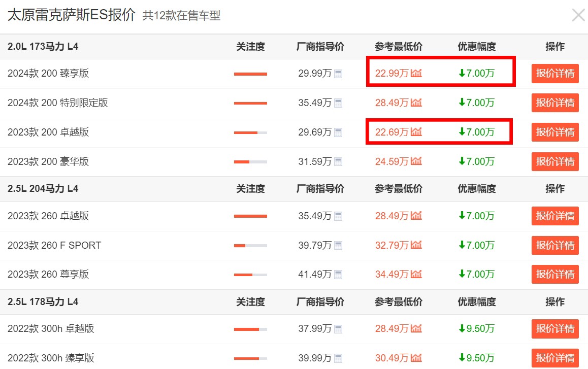Open the 2023款 260 F SPORT model link
The height and width of the screenshot is (369, 588).
coord(54,245)
